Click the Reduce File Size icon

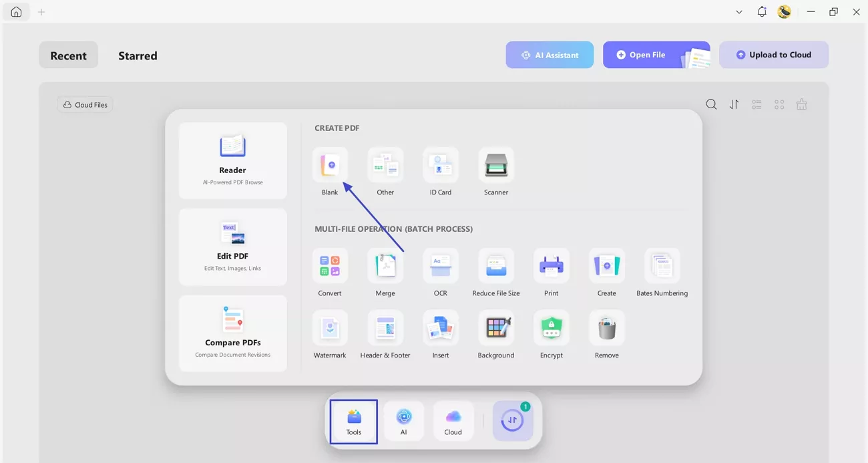(x=496, y=267)
